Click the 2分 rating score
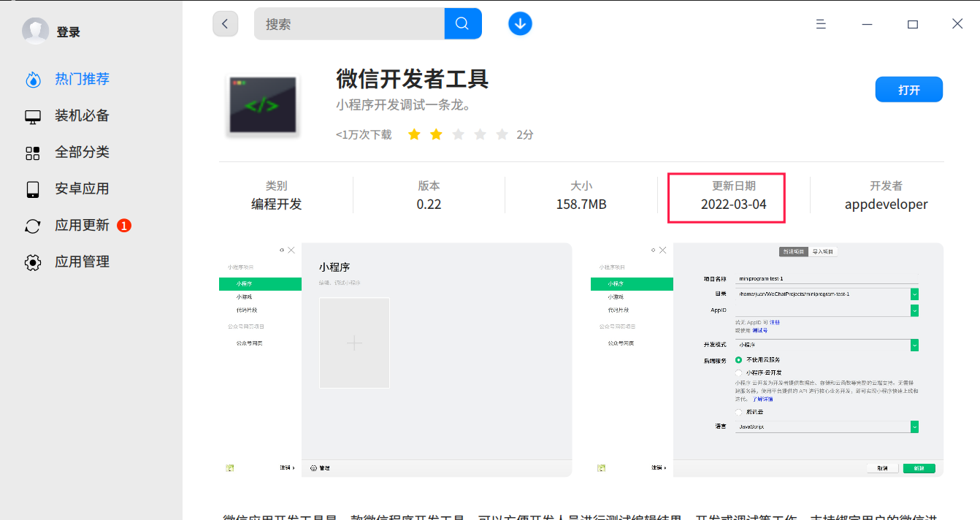The width and height of the screenshot is (980, 520). point(525,134)
